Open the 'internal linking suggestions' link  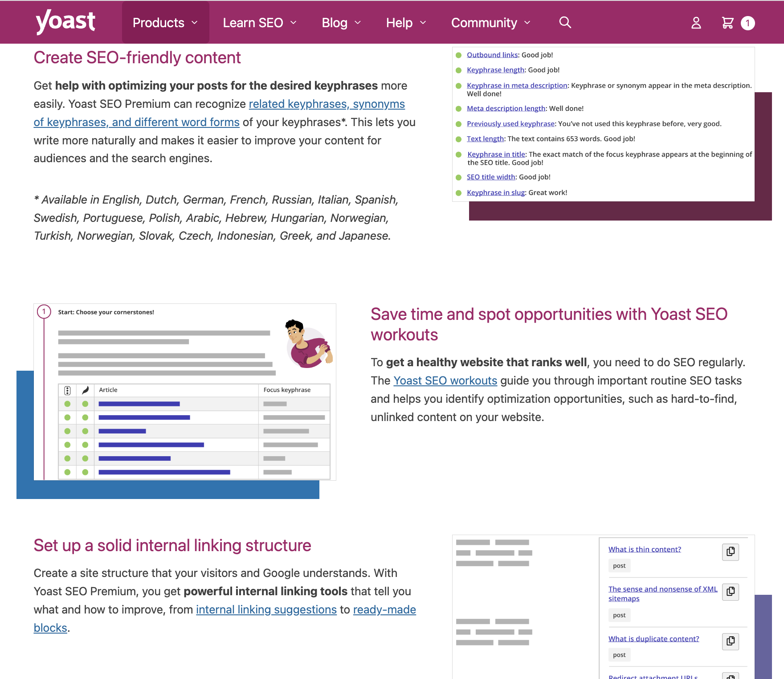pos(266,609)
